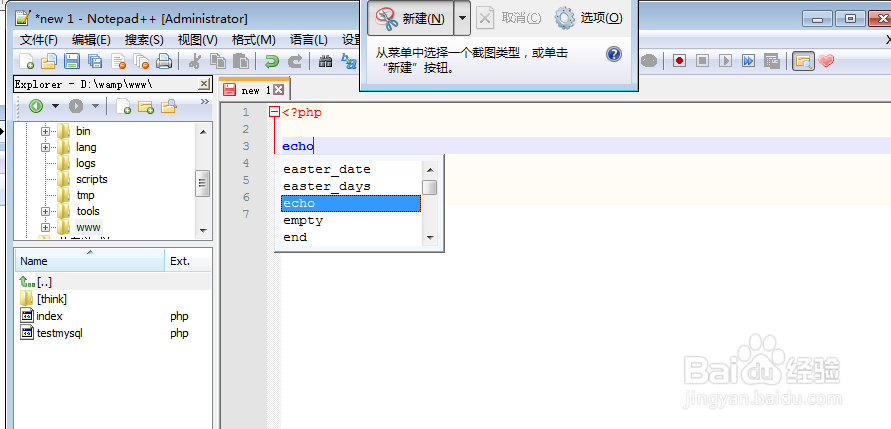891x429 pixels.
Task: Click the New file toolbar icon
Action: pyautogui.click(x=27, y=61)
